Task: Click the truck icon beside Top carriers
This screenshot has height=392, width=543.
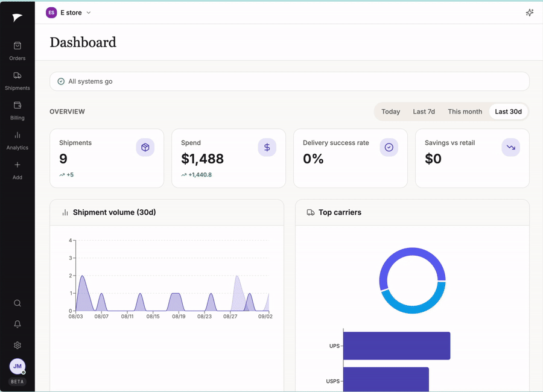Action: 311,212
